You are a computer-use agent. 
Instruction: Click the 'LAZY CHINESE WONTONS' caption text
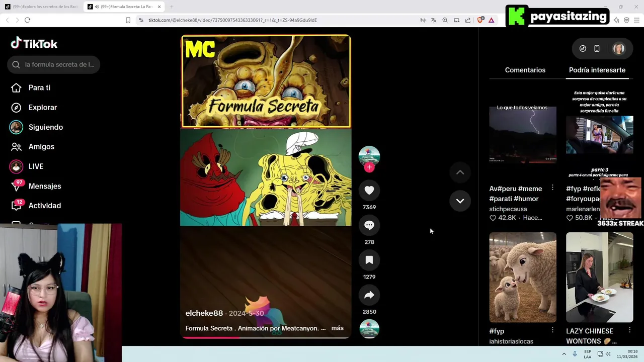(x=591, y=336)
